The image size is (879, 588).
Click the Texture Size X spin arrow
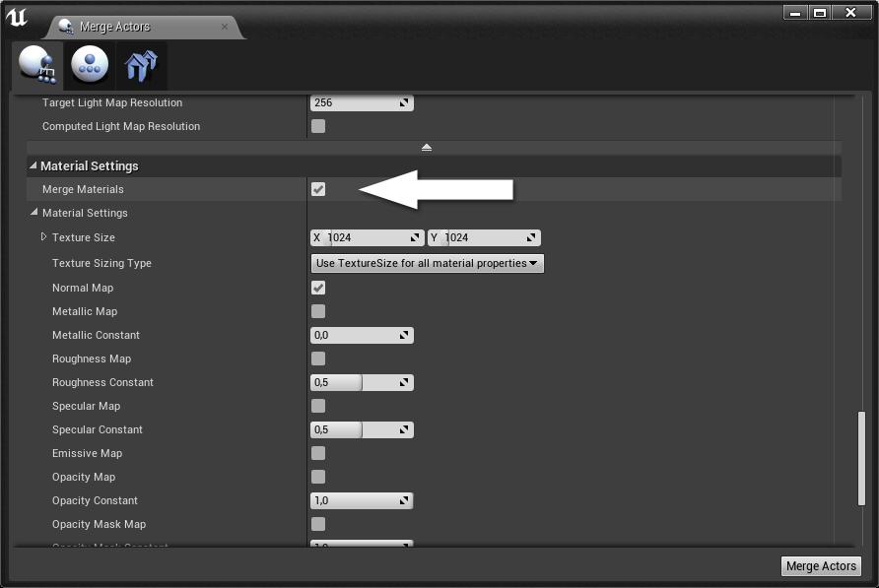414,237
